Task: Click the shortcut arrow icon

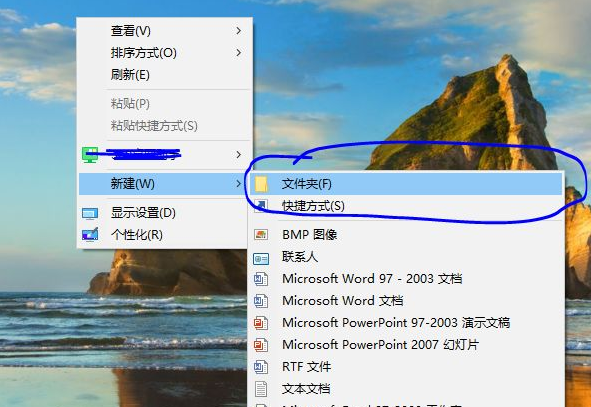Action: pyautogui.click(x=261, y=205)
